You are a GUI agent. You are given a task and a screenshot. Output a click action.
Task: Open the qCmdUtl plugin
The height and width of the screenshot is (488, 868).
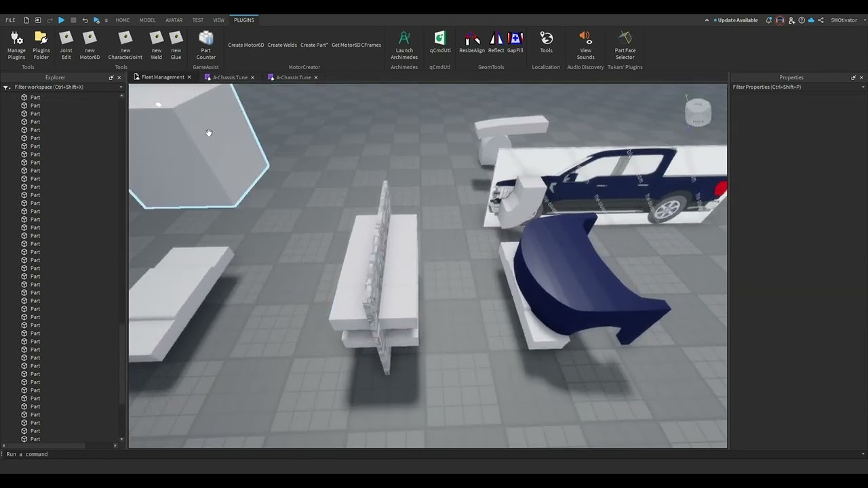(x=440, y=42)
